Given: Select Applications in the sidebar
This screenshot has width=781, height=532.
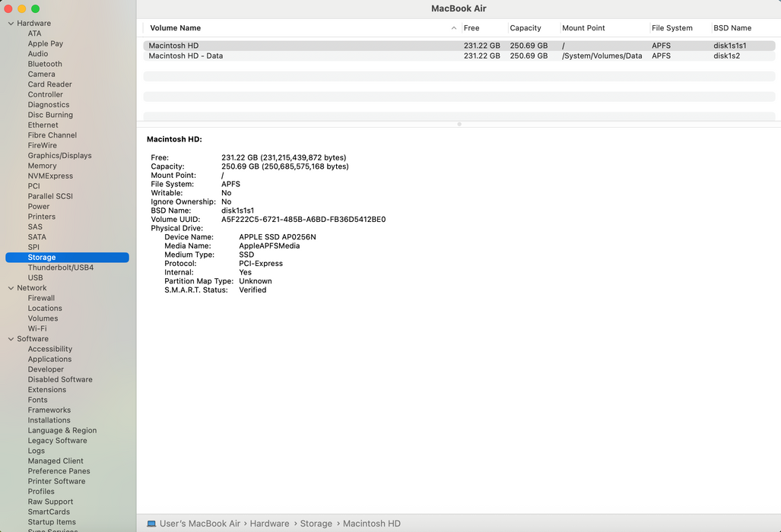Looking at the screenshot, I should (x=49, y=359).
